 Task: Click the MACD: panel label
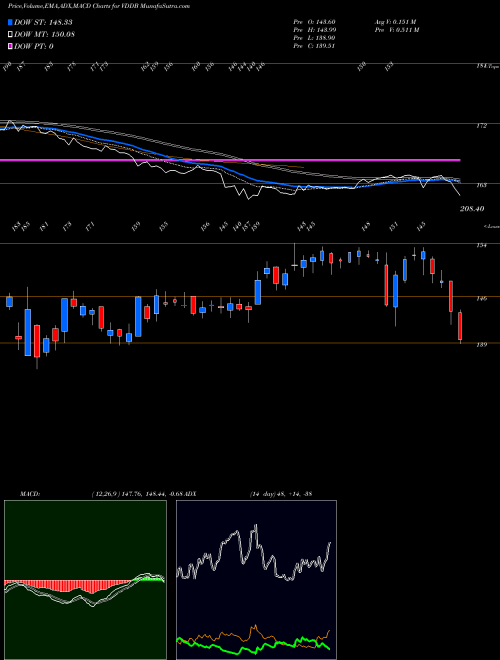click(x=29, y=493)
